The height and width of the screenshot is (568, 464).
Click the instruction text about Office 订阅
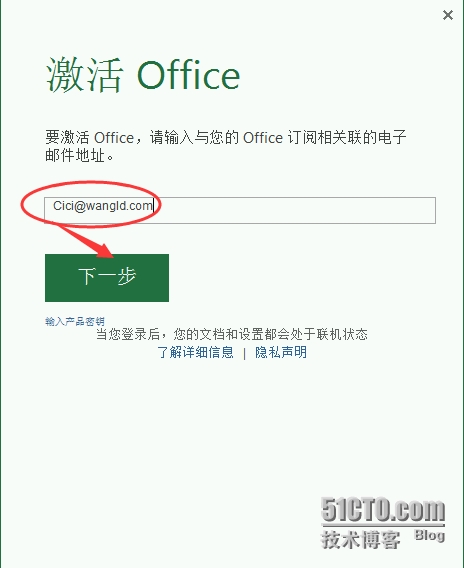pos(226,146)
